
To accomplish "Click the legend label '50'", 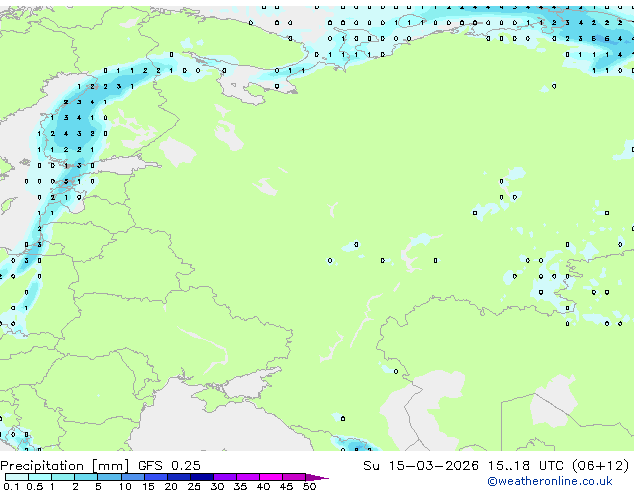I will click(x=309, y=486).
